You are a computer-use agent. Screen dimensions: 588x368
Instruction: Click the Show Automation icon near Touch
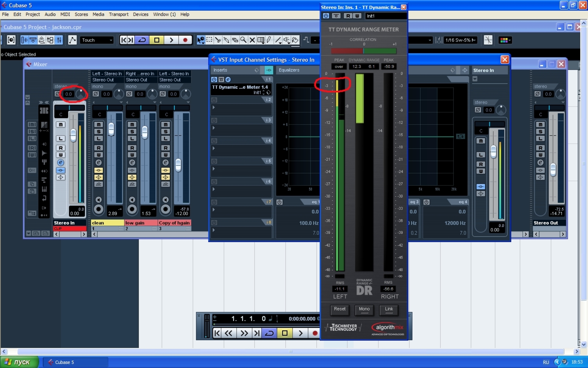click(x=72, y=40)
